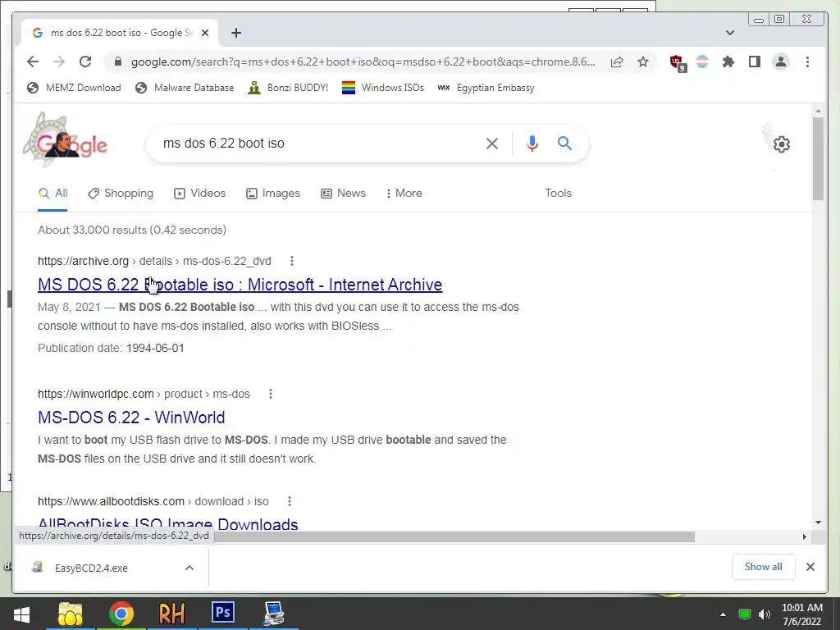Start voice search with the microphone
The height and width of the screenshot is (630, 840).
pos(532,143)
